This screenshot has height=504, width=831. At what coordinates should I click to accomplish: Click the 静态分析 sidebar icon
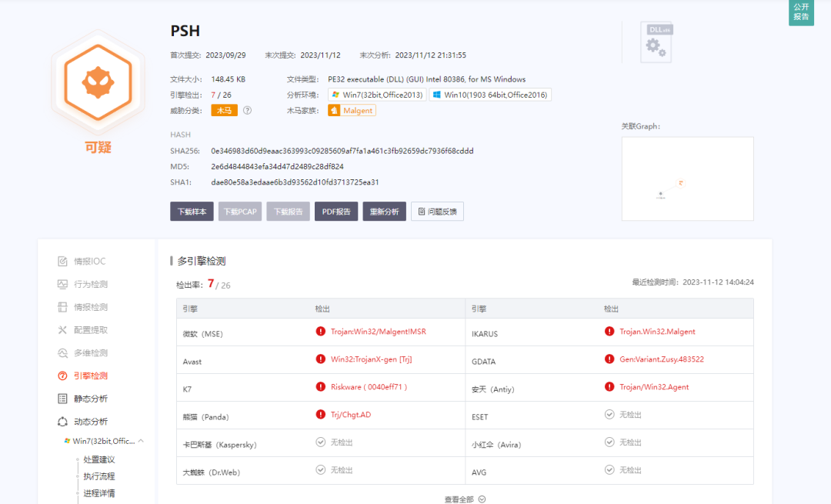click(x=62, y=399)
